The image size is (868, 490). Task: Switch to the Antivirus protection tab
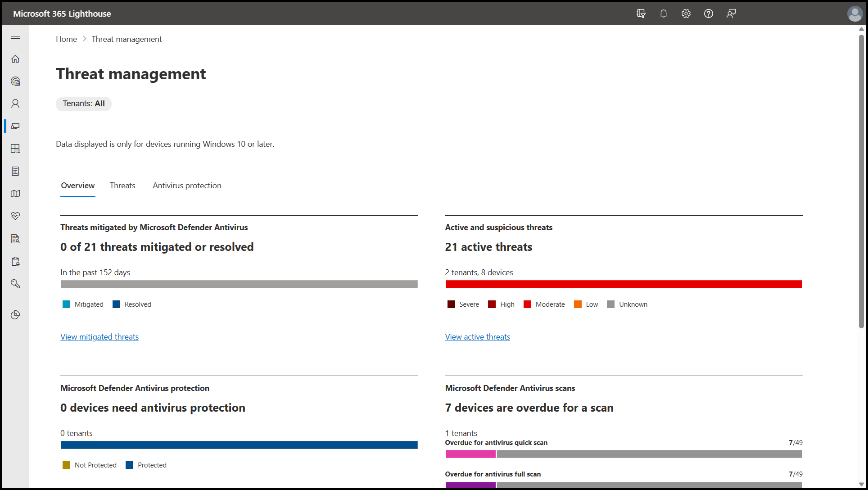pos(187,186)
